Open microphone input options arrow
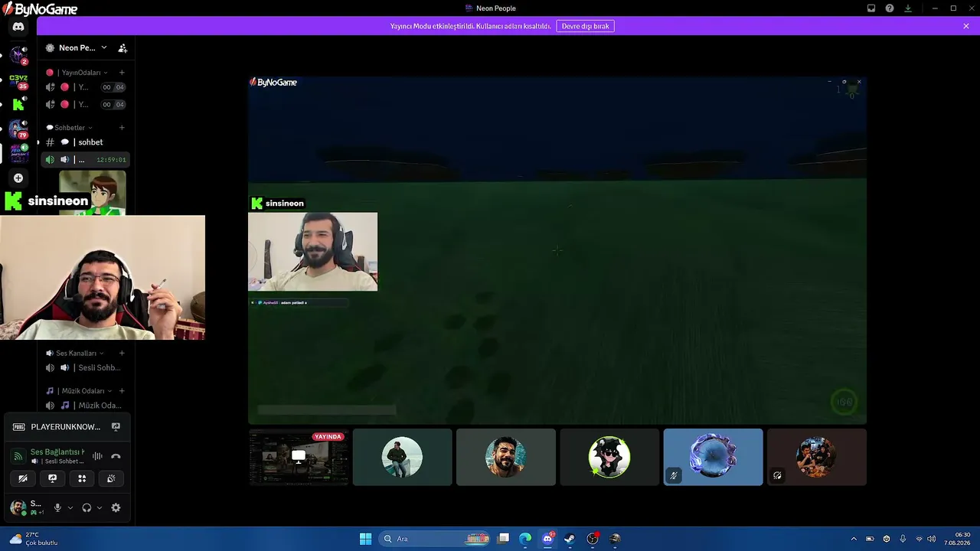Image resolution: width=980 pixels, height=551 pixels. [x=70, y=507]
